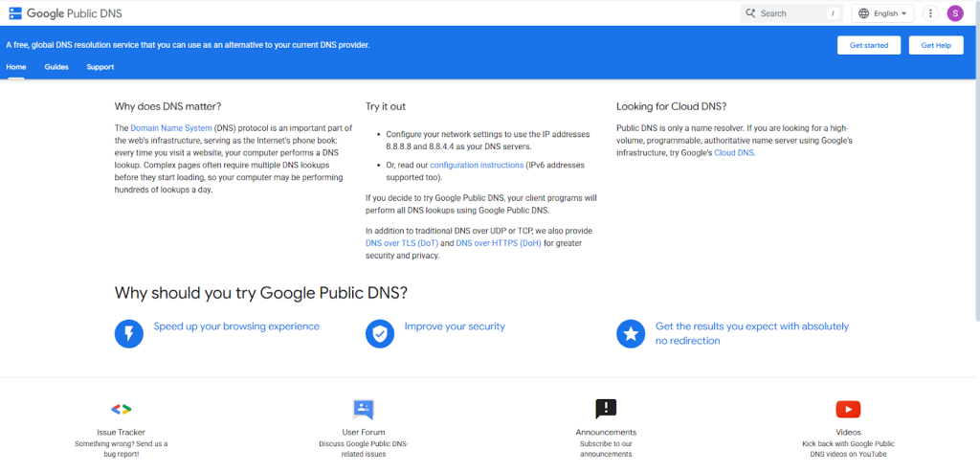The width and height of the screenshot is (980, 472).
Task: Click the Issue Tracker title
Action: click(122, 432)
